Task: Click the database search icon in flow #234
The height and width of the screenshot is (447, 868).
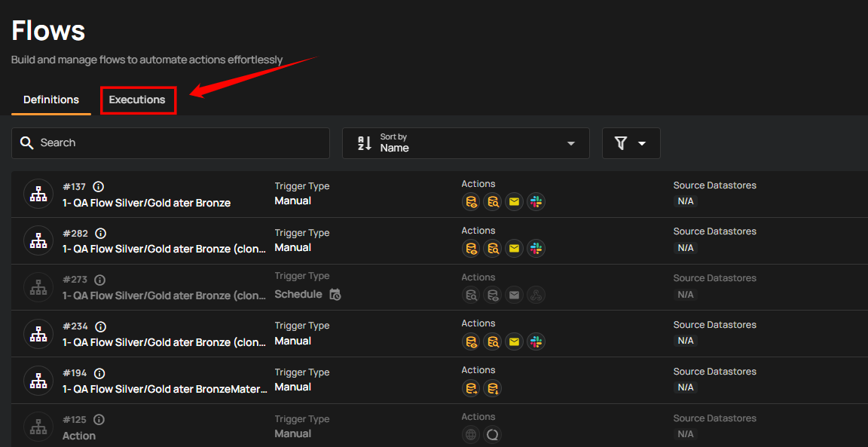Action: click(x=493, y=341)
